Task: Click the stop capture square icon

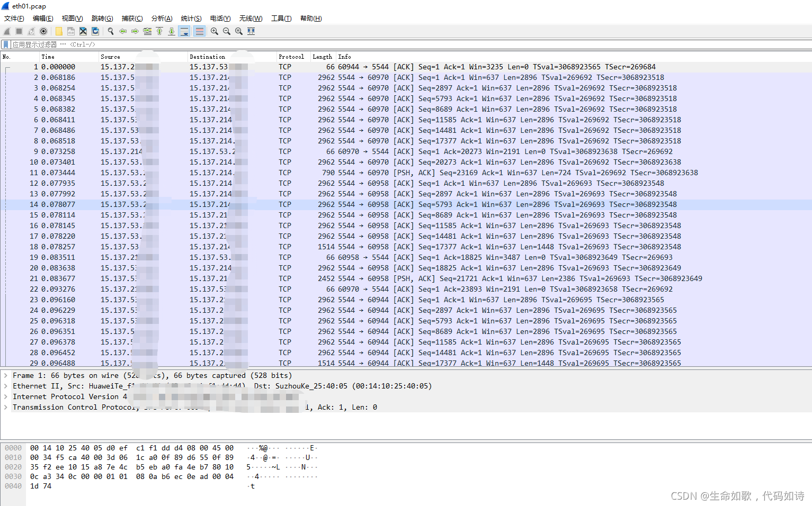Action: (19, 31)
